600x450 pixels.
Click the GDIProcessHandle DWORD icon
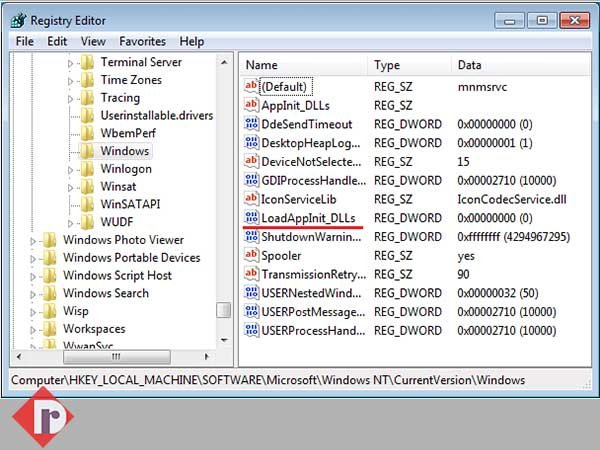pos(251,180)
